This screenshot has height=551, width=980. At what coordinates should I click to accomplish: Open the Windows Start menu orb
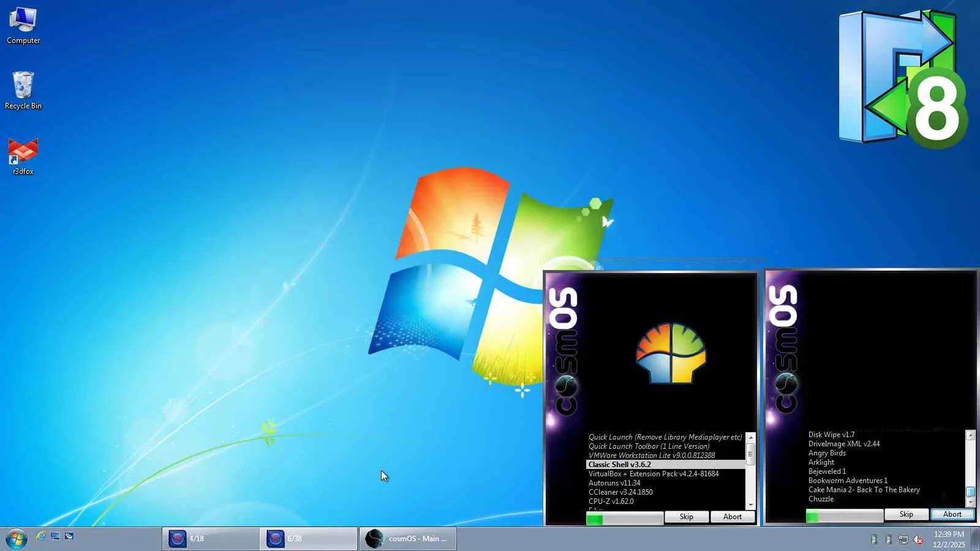17,539
